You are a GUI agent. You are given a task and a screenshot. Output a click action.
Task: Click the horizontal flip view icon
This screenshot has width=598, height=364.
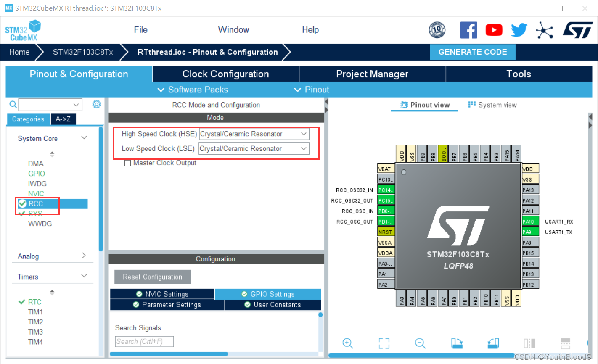529,343
